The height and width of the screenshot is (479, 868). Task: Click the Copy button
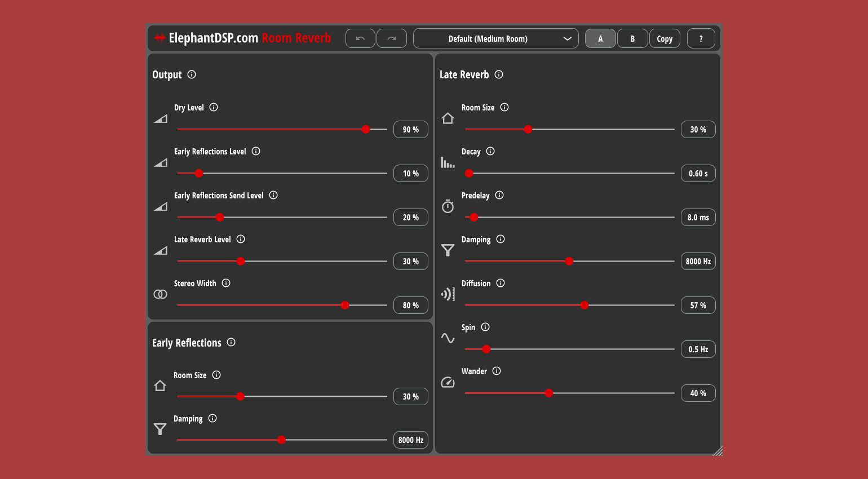click(x=665, y=38)
